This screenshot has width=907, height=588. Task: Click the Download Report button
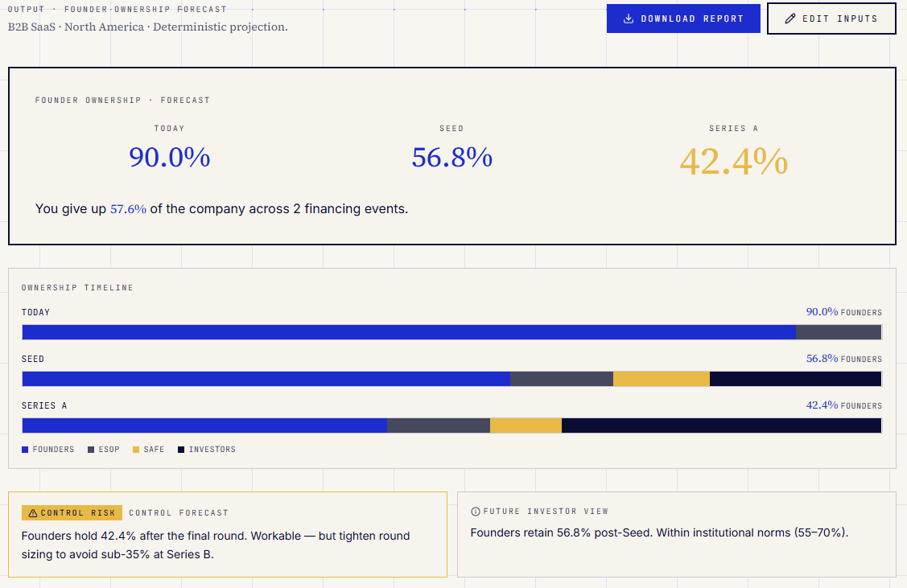tap(683, 19)
